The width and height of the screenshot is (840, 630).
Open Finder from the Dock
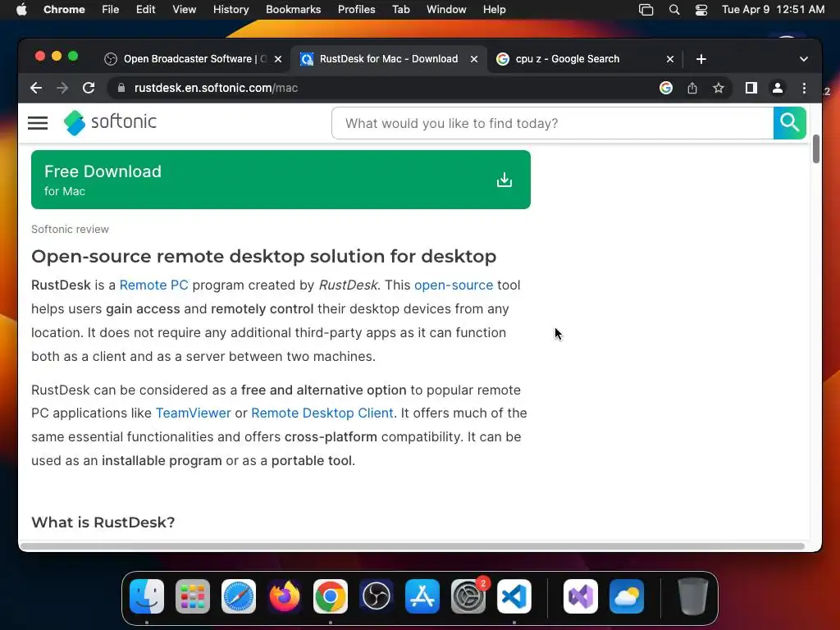pos(147,596)
